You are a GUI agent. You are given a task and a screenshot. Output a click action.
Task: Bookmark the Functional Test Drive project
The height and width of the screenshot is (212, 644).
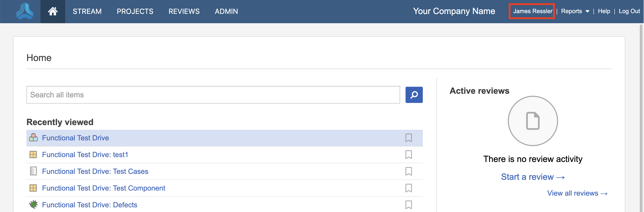click(408, 138)
